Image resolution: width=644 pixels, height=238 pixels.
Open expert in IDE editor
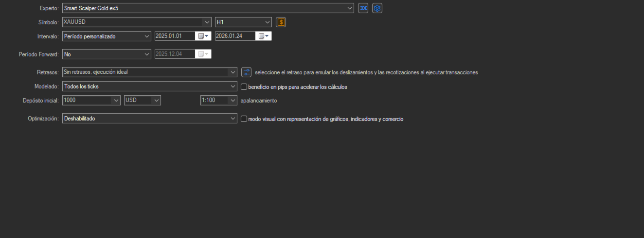point(363,8)
